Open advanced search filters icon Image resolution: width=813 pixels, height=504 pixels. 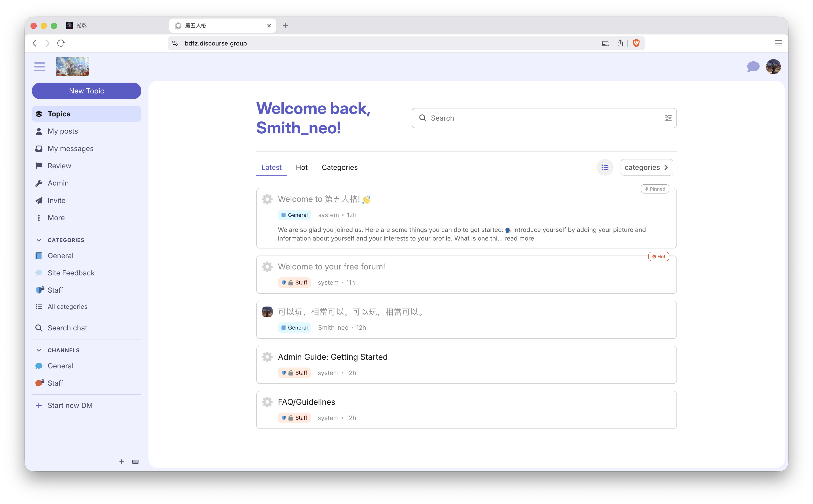(668, 118)
